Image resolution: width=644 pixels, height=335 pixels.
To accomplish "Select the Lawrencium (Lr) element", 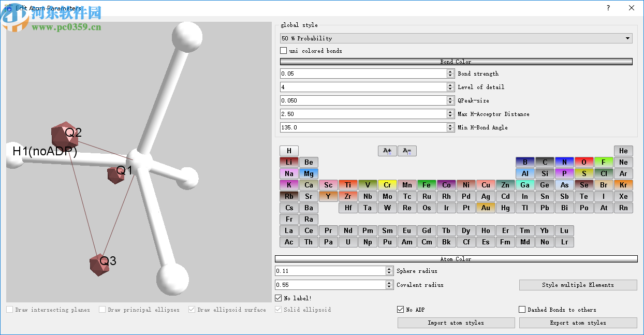I will 564,242.
